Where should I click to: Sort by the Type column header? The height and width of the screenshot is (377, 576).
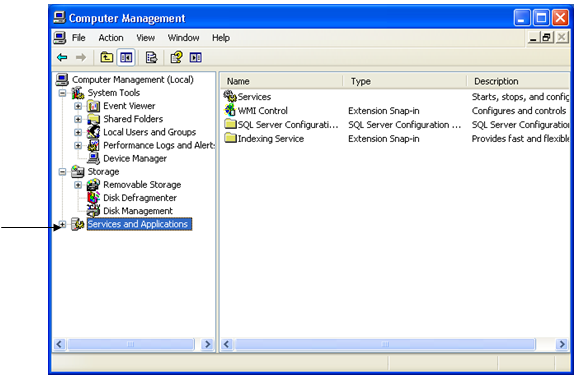[405, 81]
